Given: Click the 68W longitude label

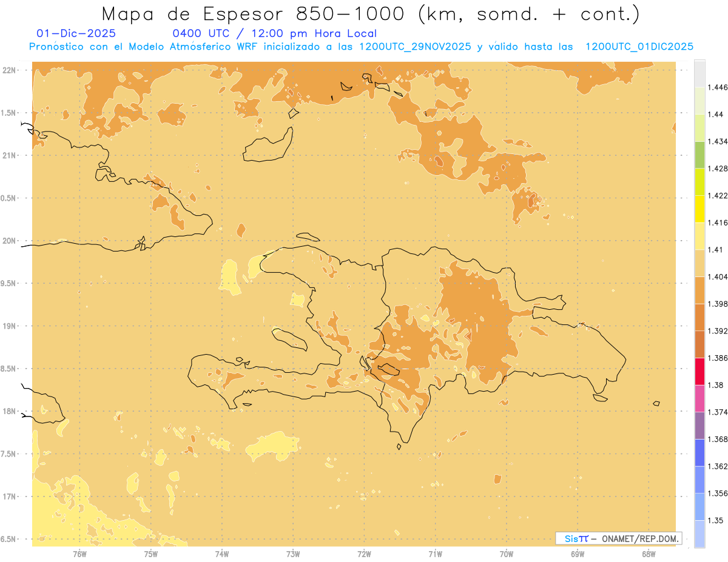Looking at the screenshot, I should (x=649, y=554).
